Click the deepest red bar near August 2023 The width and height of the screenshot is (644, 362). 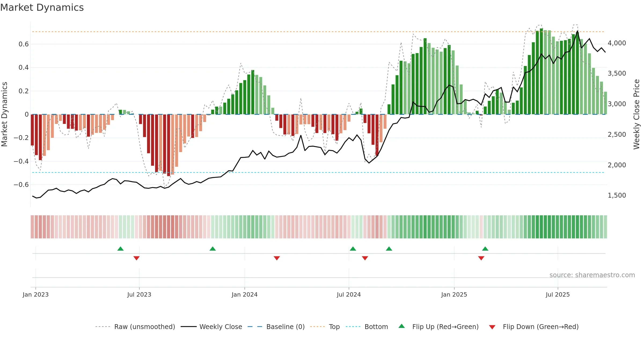pos(169,145)
